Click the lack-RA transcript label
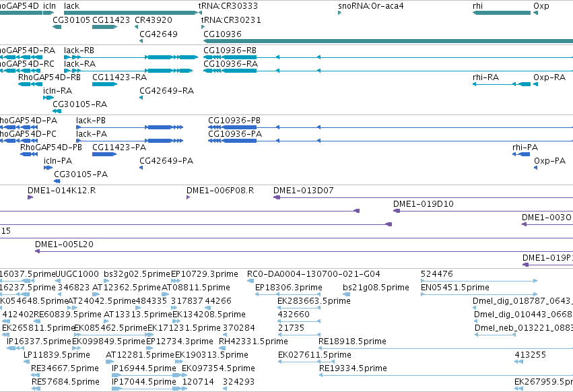The width and height of the screenshot is (573, 392). coord(79,63)
